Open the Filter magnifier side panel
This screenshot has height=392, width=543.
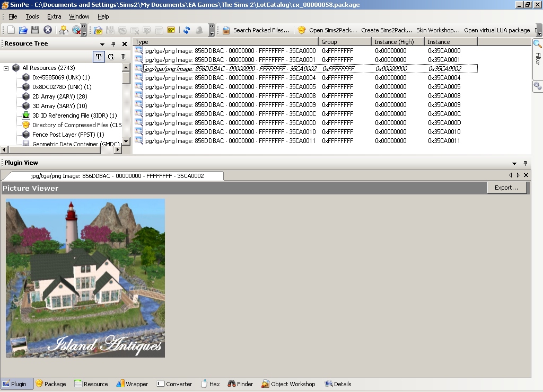[537, 51]
